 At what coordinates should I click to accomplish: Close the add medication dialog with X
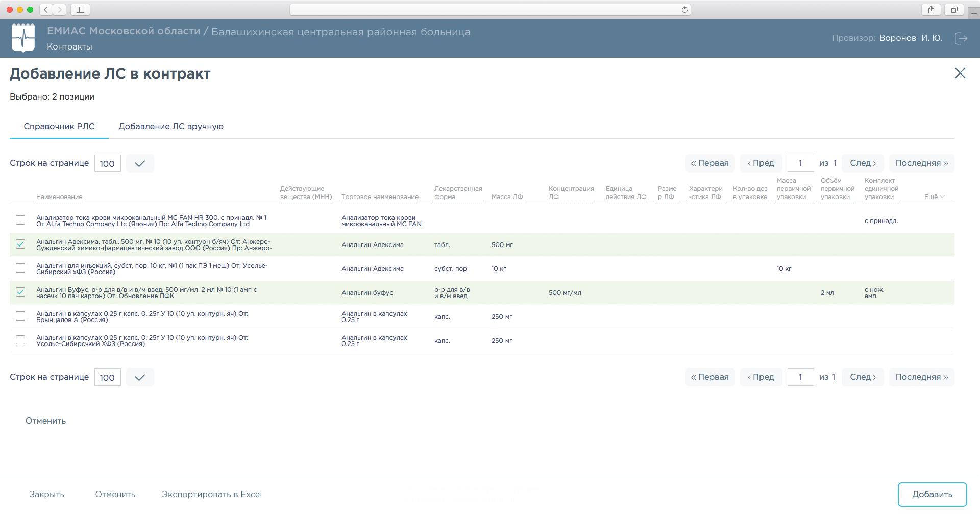click(x=960, y=73)
